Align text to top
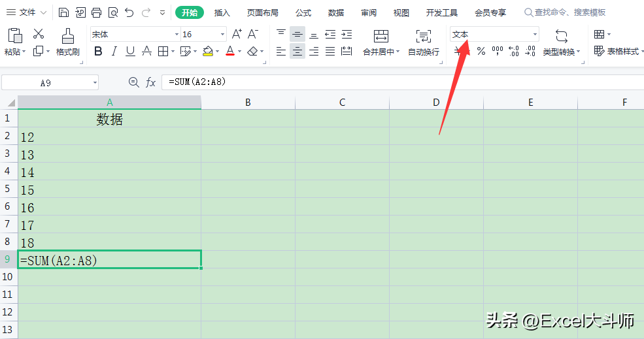 281,34
